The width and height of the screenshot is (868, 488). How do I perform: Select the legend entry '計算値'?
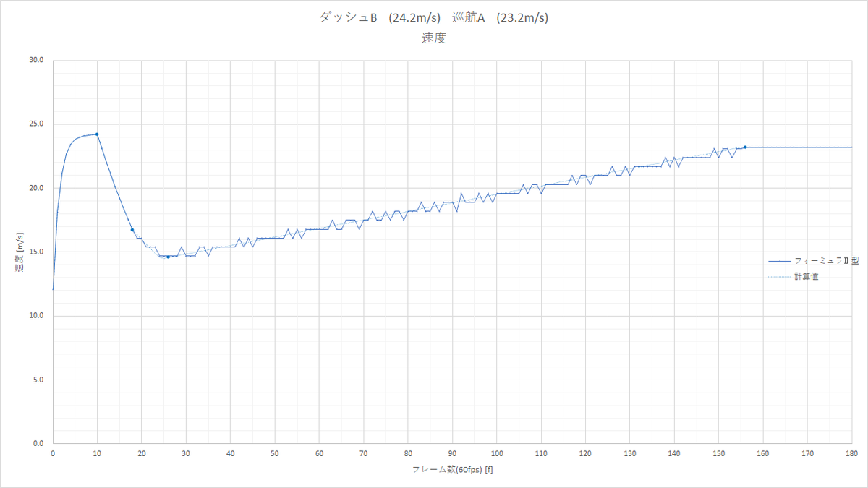(x=807, y=276)
